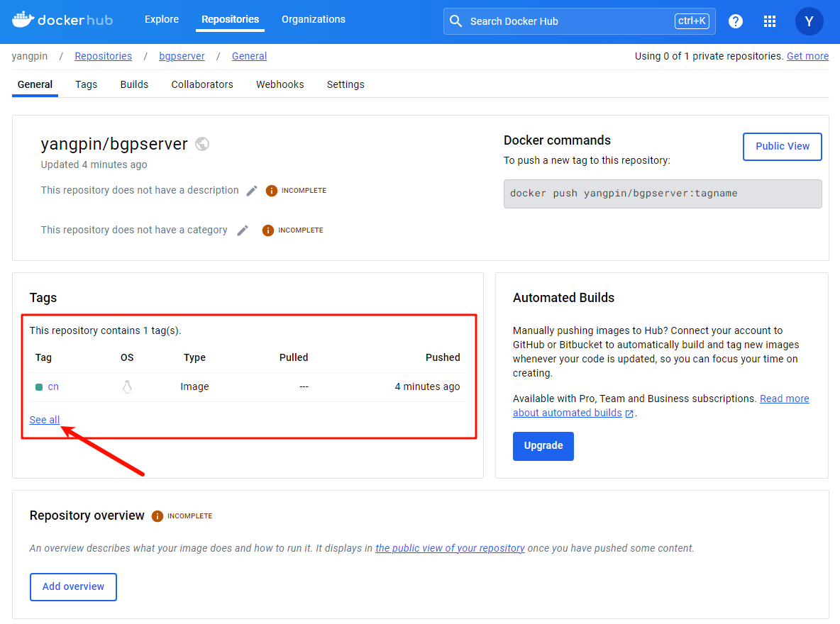840x624 pixels.
Task: Focus the Search Docker Hub field
Action: [579, 21]
